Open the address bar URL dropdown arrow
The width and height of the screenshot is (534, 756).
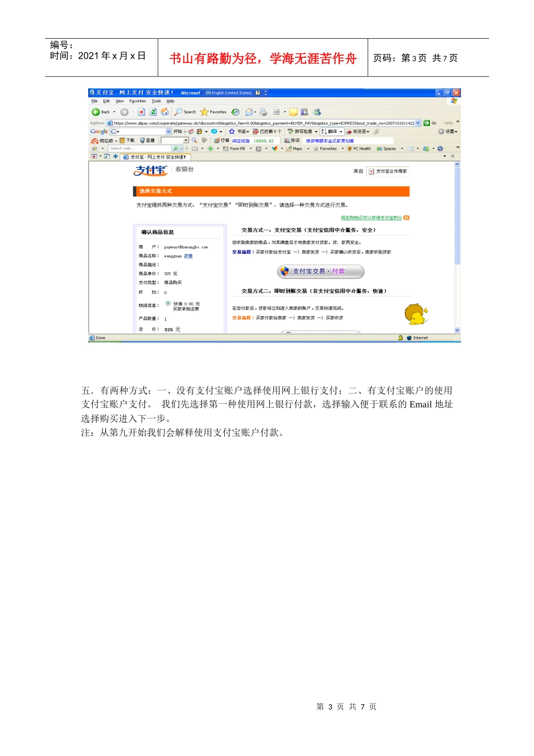point(418,123)
